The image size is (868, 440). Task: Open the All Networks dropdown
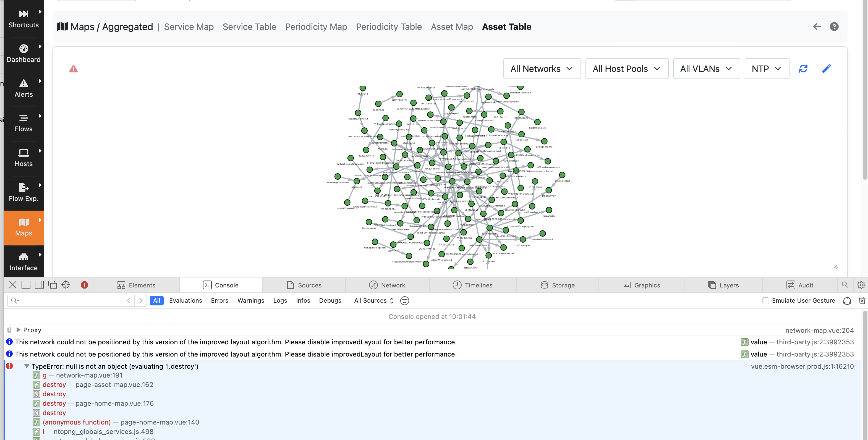(542, 69)
